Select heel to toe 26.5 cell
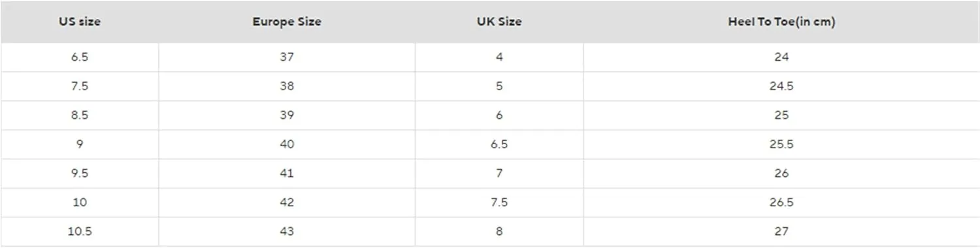Viewport: 980px width, 248px height. click(x=781, y=202)
